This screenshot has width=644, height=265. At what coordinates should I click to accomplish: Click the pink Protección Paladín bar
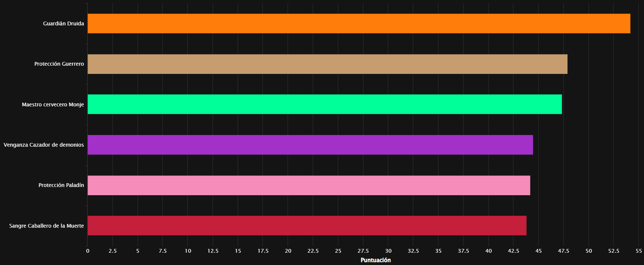[x=309, y=185]
